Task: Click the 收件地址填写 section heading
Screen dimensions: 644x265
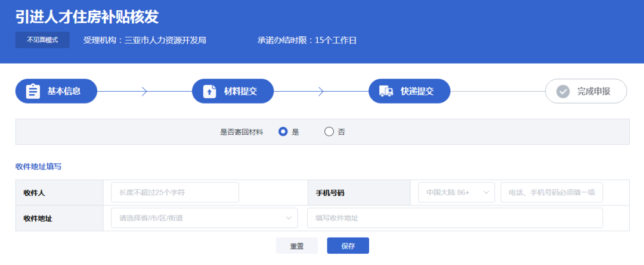Action: (39, 167)
